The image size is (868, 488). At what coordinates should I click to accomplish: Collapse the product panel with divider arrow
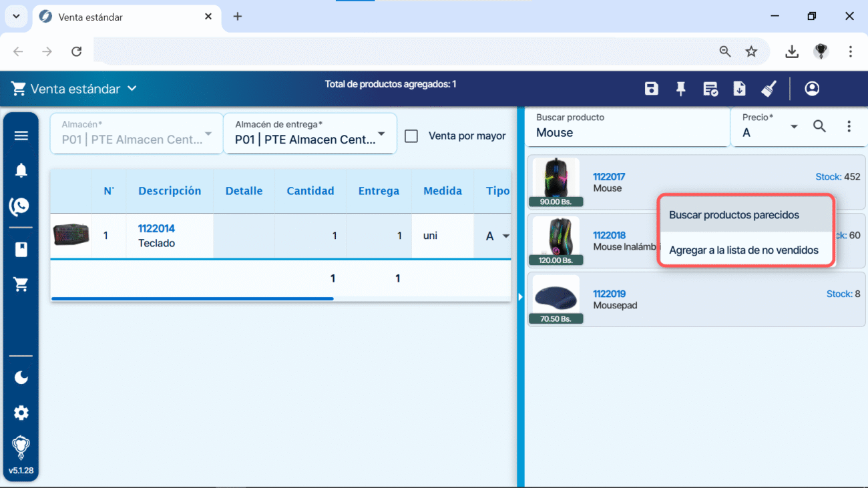tap(521, 297)
